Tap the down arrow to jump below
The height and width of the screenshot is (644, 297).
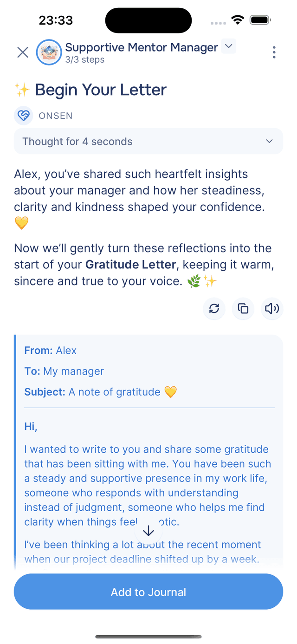pyautogui.click(x=148, y=530)
